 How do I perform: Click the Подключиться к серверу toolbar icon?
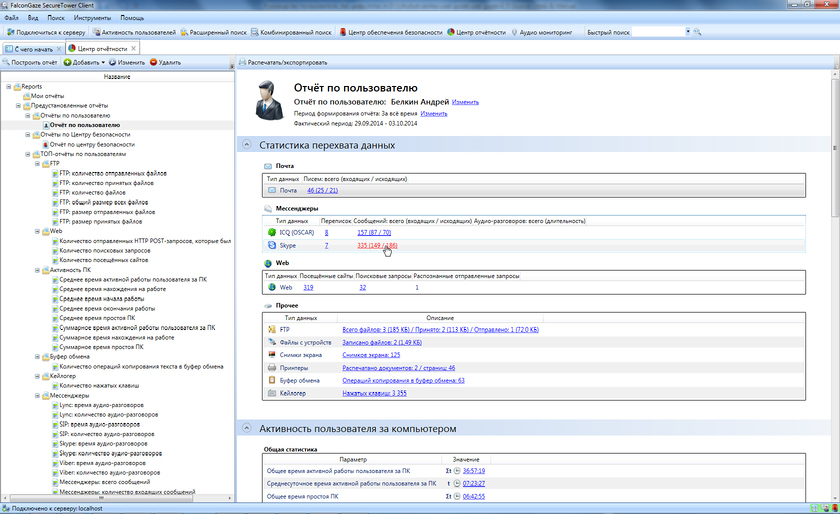9,32
